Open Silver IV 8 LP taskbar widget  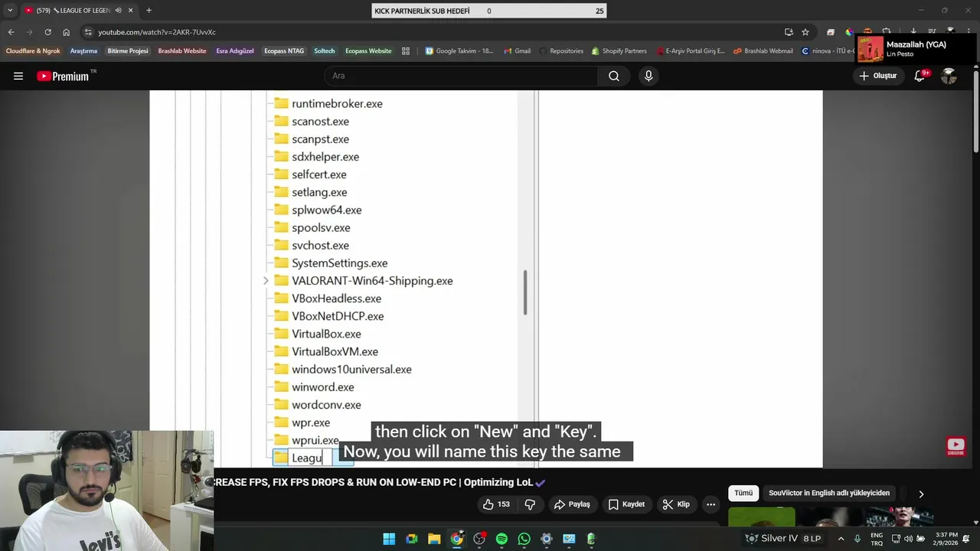783,539
